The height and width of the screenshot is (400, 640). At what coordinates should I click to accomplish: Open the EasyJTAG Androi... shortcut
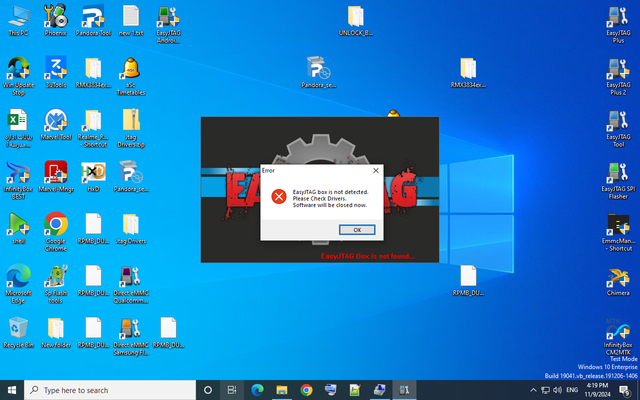[168, 24]
